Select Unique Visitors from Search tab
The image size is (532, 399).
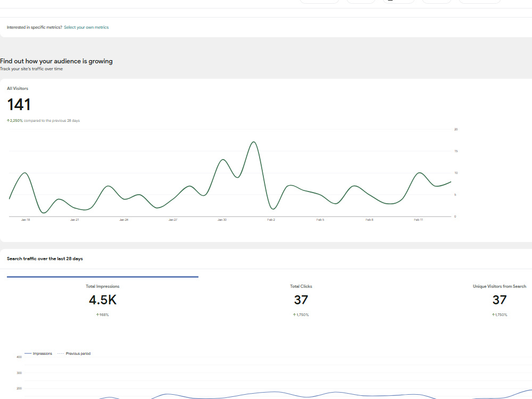500,300
